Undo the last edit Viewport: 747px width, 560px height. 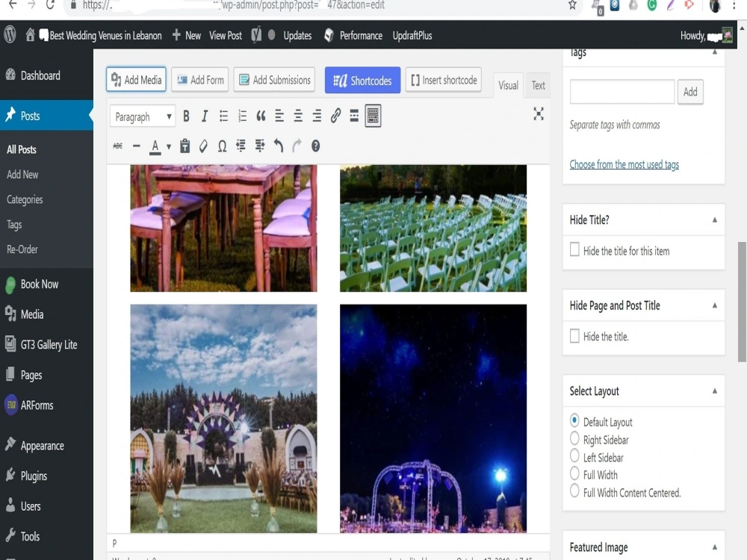279,146
